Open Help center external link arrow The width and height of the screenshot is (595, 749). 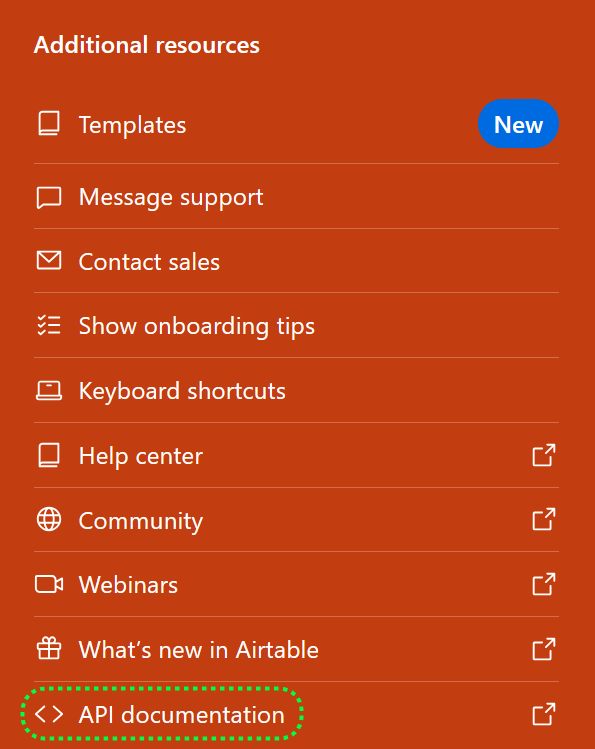coord(544,455)
